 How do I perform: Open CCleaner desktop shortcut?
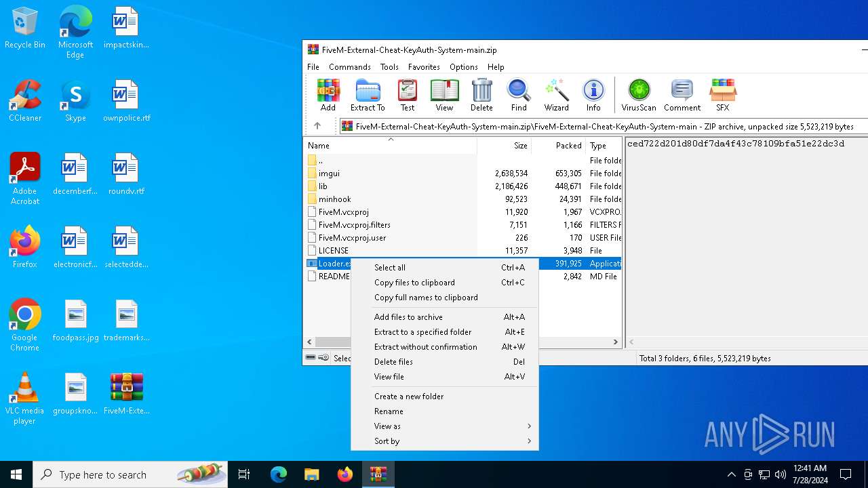[x=25, y=101]
